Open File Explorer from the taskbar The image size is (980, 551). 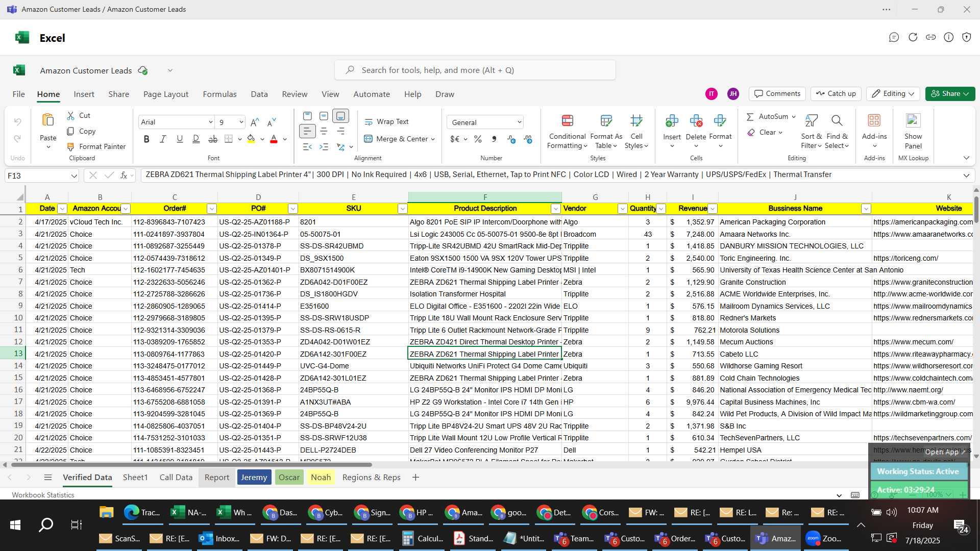coord(106,512)
